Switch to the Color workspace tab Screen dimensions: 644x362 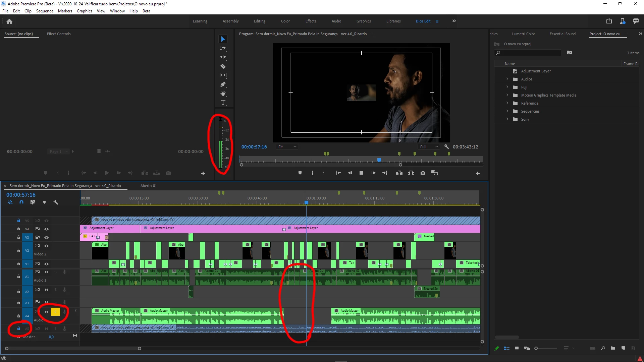click(x=285, y=21)
